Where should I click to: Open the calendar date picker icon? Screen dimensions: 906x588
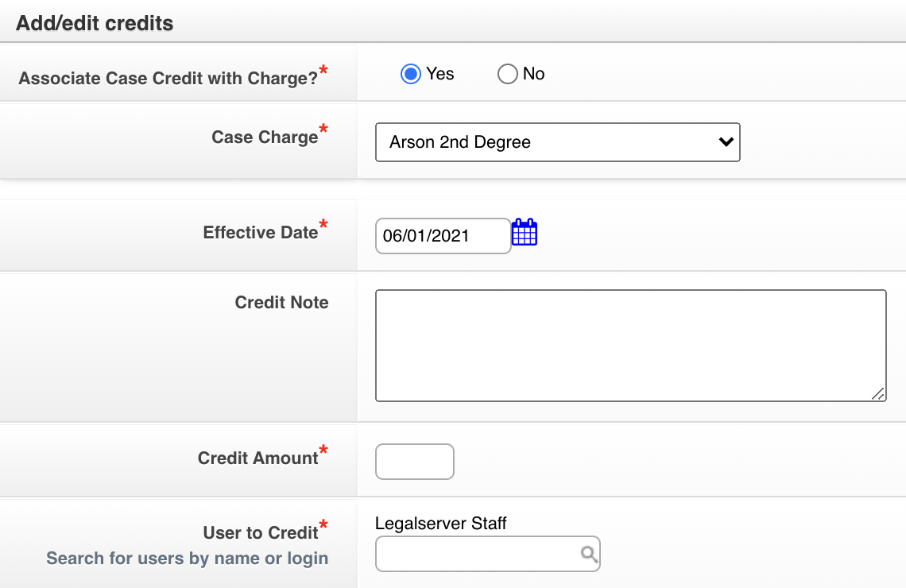tap(525, 231)
